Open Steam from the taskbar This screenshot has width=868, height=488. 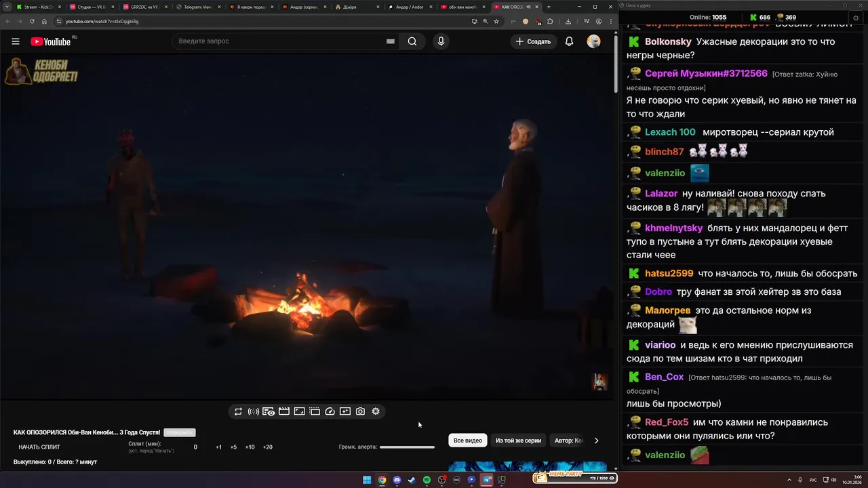coord(412,480)
